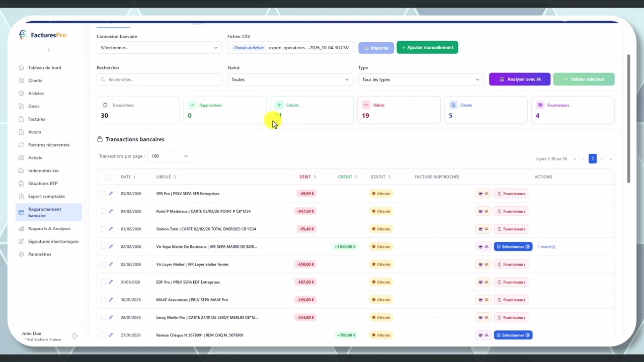Open Export comptable menu item
The height and width of the screenshot is (362, 644).
pyautogui.click(x=46, y=196)
